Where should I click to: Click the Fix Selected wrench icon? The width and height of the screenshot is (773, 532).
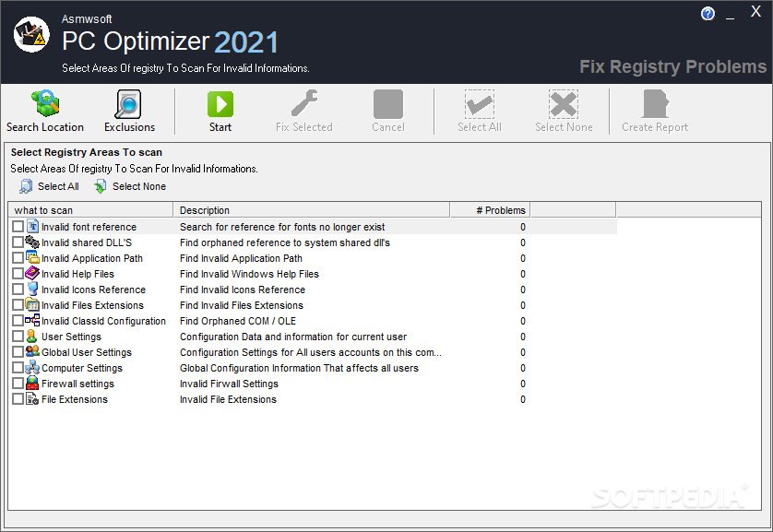304,103
